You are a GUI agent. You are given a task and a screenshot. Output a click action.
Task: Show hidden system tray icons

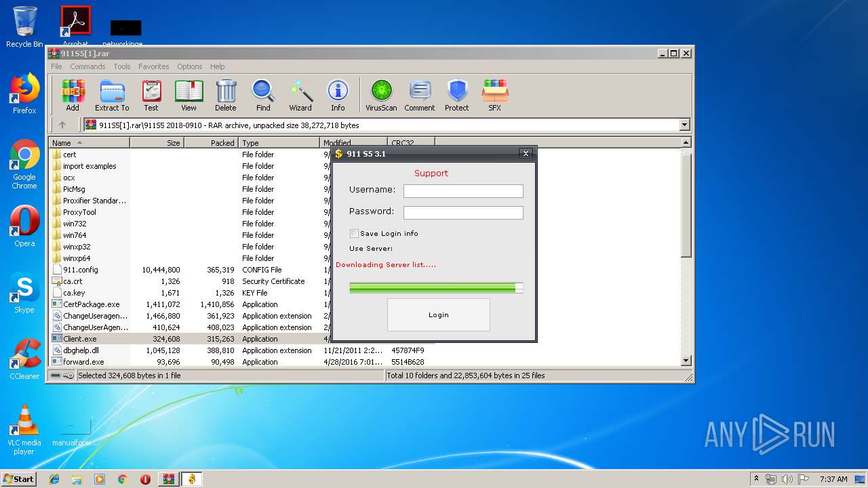pyautogui.click(x=756, y=479)
